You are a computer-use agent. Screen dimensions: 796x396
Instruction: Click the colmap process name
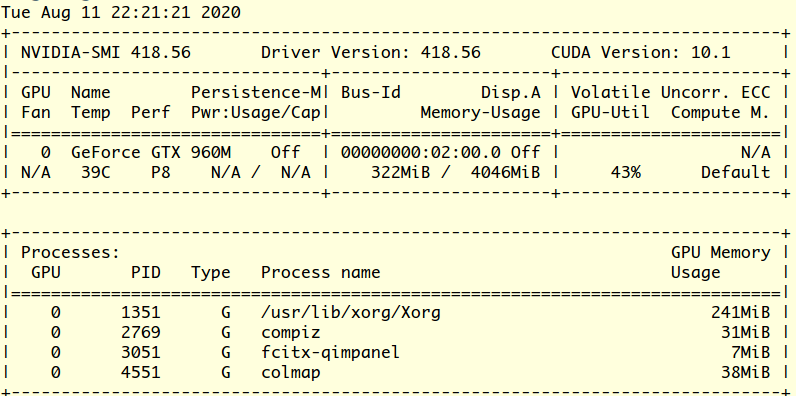pos(291,373)
